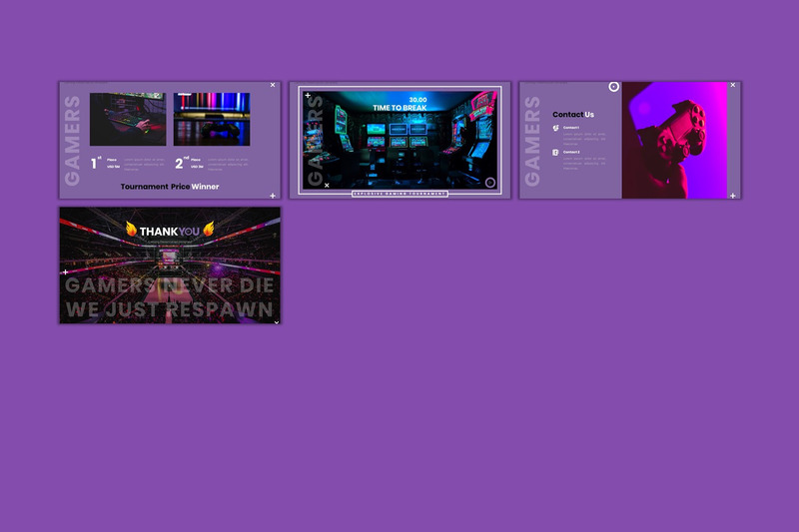
Task: Select the neon controller photo on the Tournament slide
Action: [212, 119]
